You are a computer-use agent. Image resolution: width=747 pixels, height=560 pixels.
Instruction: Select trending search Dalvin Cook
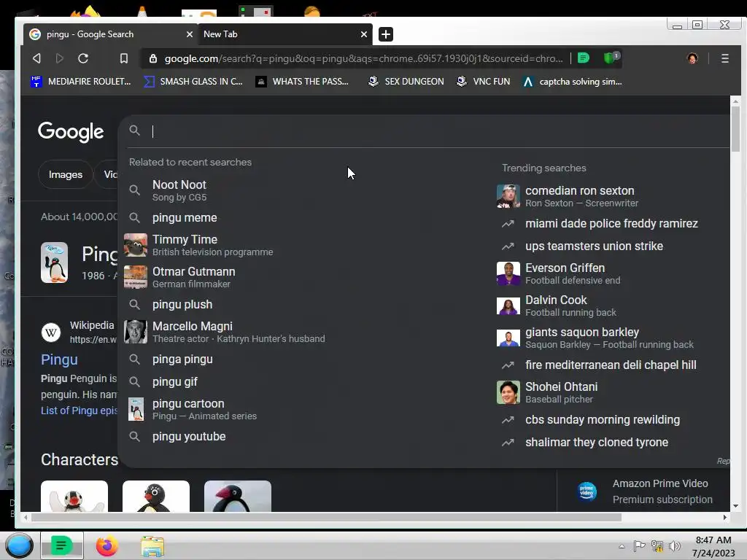pyautogui.click(x=612, y=306)
